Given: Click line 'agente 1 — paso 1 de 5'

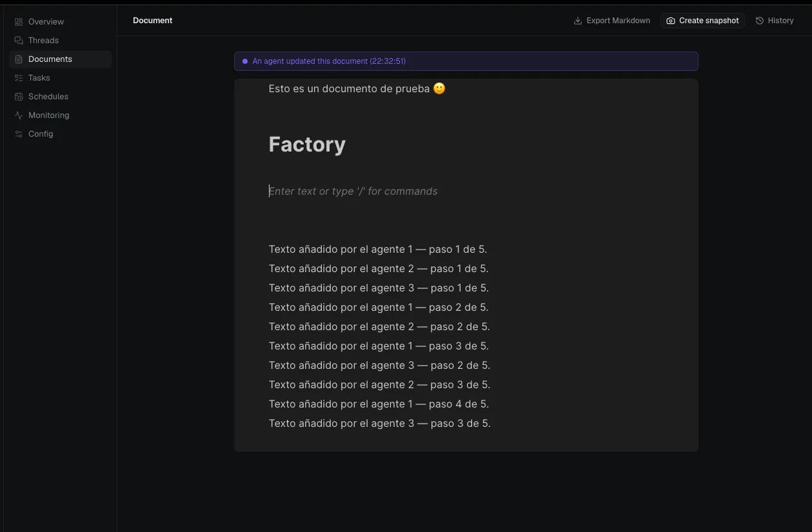Looking at the screenshot, I should point(378,250).
